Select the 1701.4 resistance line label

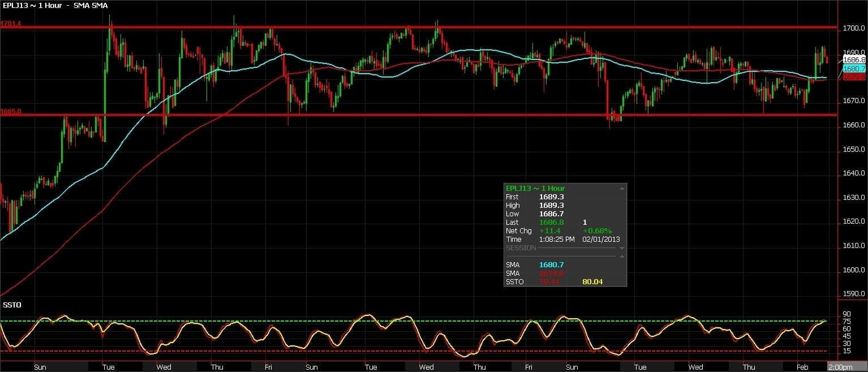(x=11, y=24)
